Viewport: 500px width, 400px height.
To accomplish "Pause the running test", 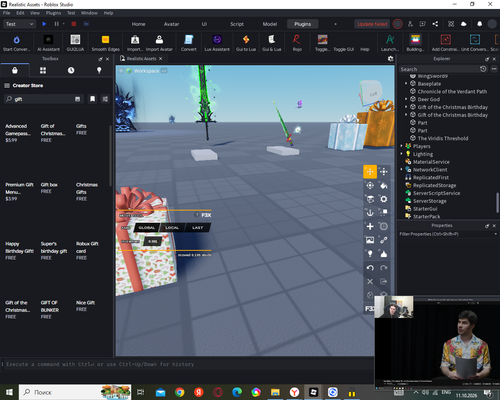I will [x=56, y=24].
